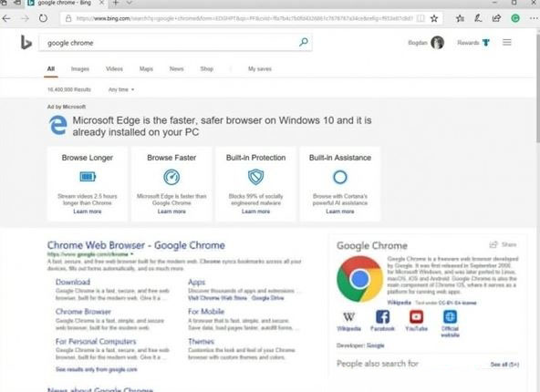Open the Official website globe icon
This screenshot has width=540, height=392.
click(450, 316)
